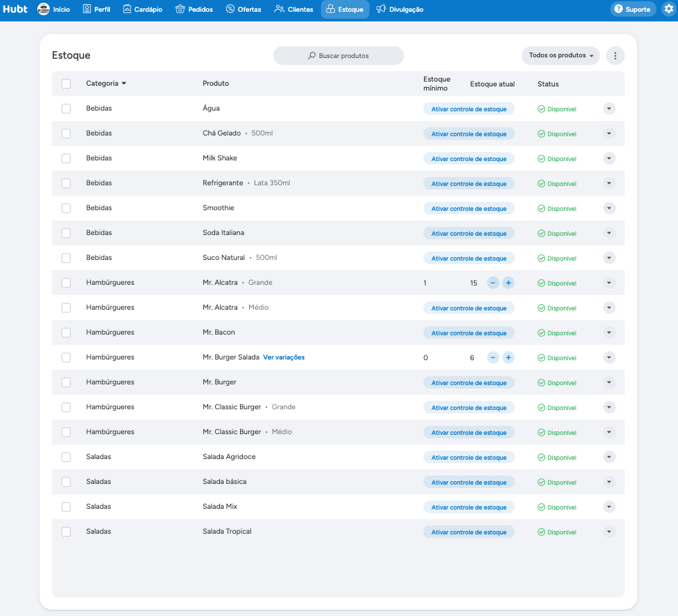This screenshot has height=616, width=678.
Task: Click the Disponível status of Smoothie
Action: click(557, 209)
